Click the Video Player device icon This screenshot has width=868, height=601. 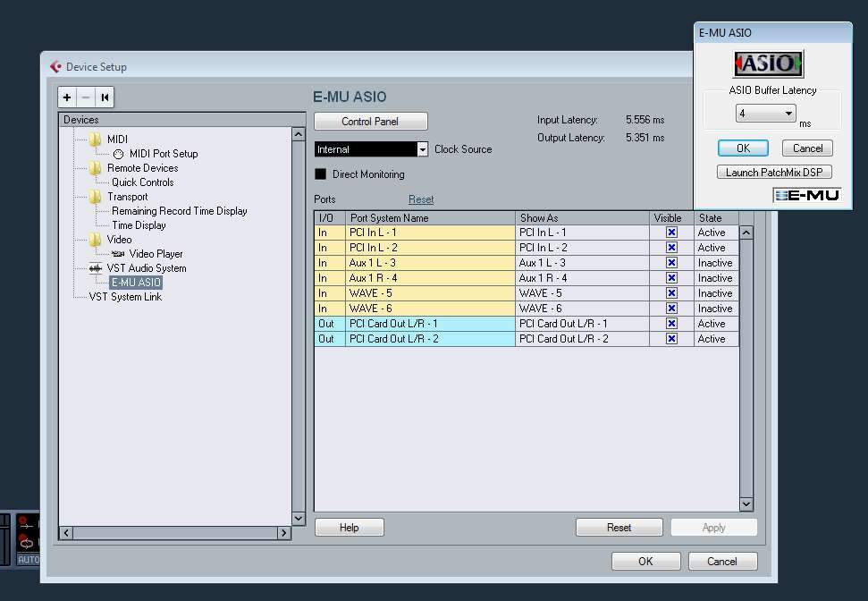(117, 254)
